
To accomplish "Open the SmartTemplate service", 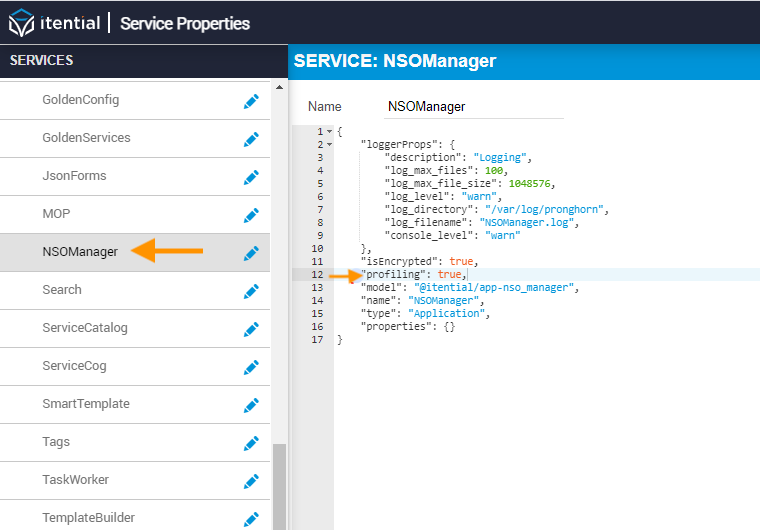I will point(135,404).
